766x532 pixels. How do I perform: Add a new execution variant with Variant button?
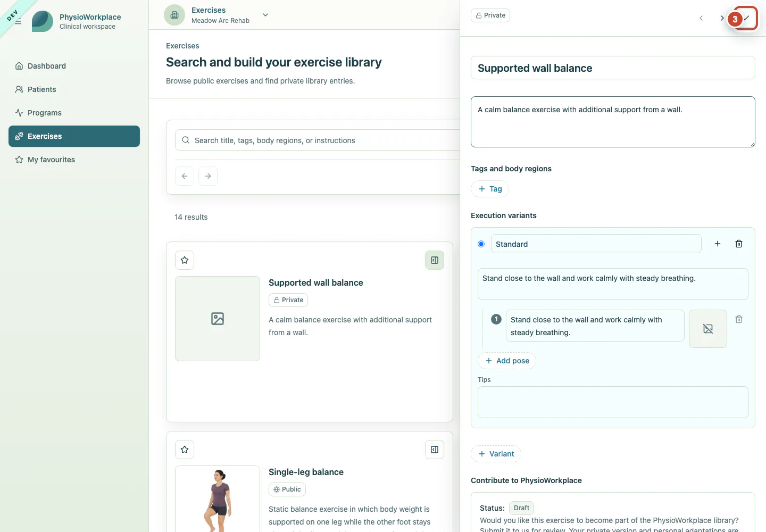(496, 454)
